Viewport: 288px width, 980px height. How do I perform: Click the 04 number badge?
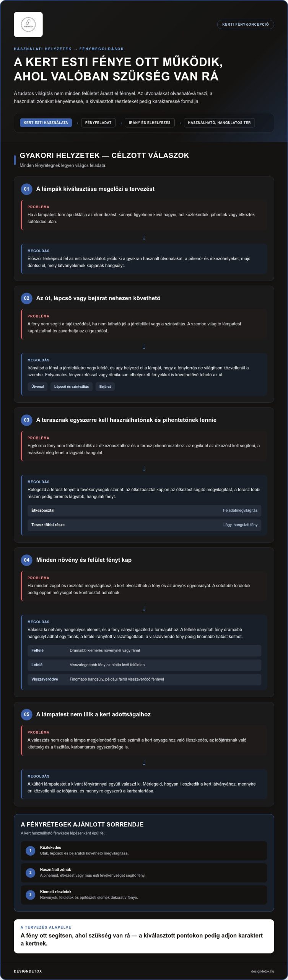(x=26, y=560)
